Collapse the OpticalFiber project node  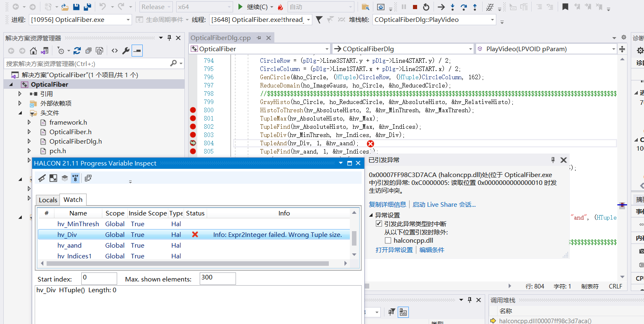11,84
